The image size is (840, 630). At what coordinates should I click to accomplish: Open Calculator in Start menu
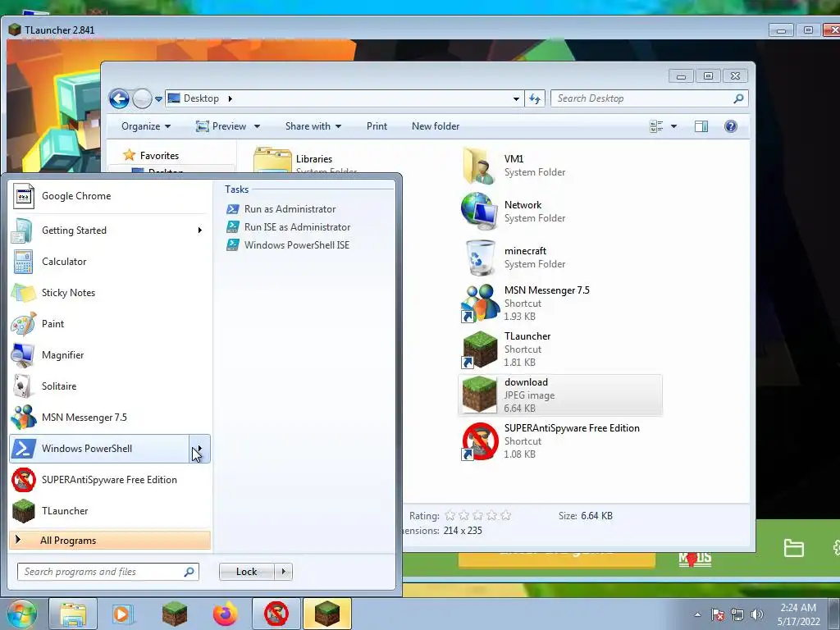[x=110, y=262]
